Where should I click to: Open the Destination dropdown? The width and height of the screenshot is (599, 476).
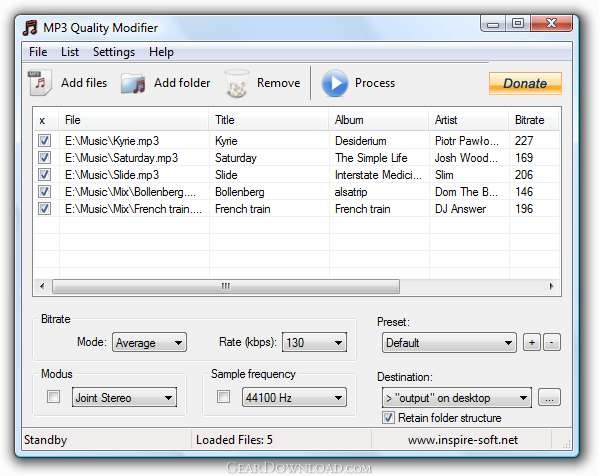[x=457, y=398]
